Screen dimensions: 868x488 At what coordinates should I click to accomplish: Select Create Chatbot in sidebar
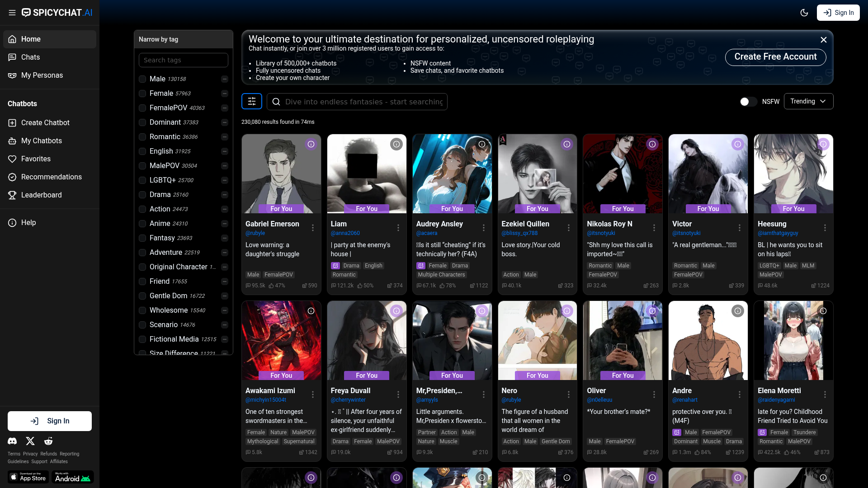pos(50,123)
